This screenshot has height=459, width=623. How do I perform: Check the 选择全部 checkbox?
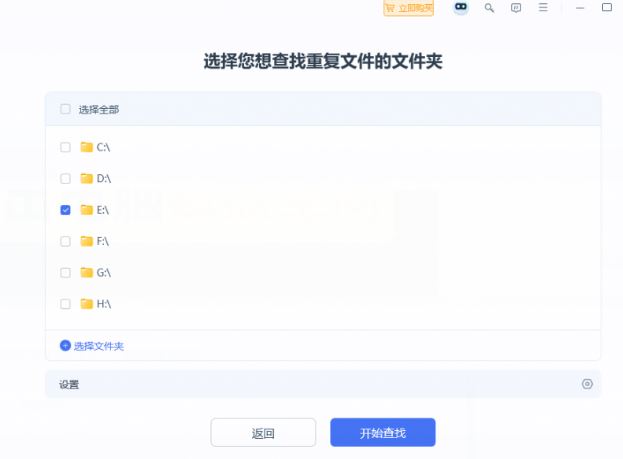(66, 109)
